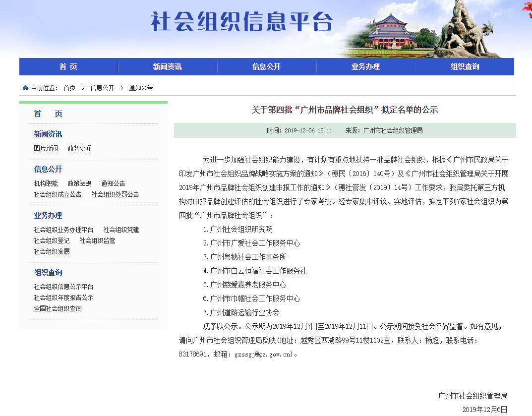The width and height of the screenshot is (532, 416).
Task: Select the 新闻资讯 sidebar heading
Action: [48, 134]
